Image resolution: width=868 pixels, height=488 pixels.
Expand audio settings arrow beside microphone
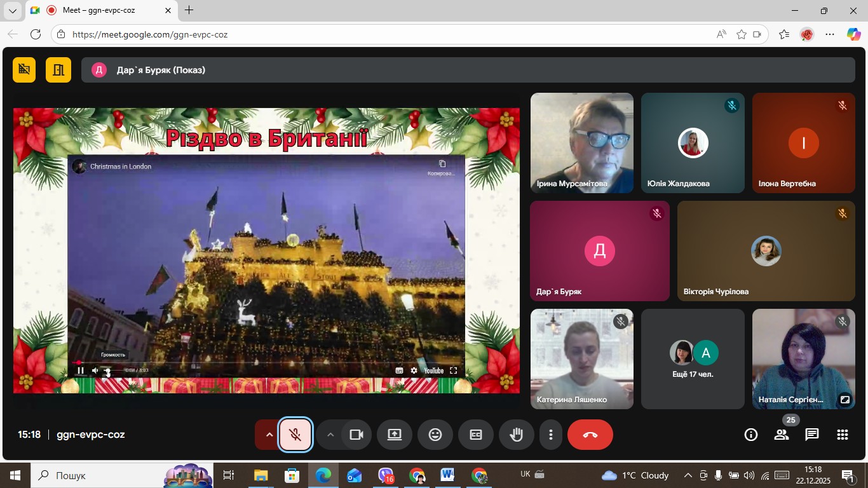[269, 435]
